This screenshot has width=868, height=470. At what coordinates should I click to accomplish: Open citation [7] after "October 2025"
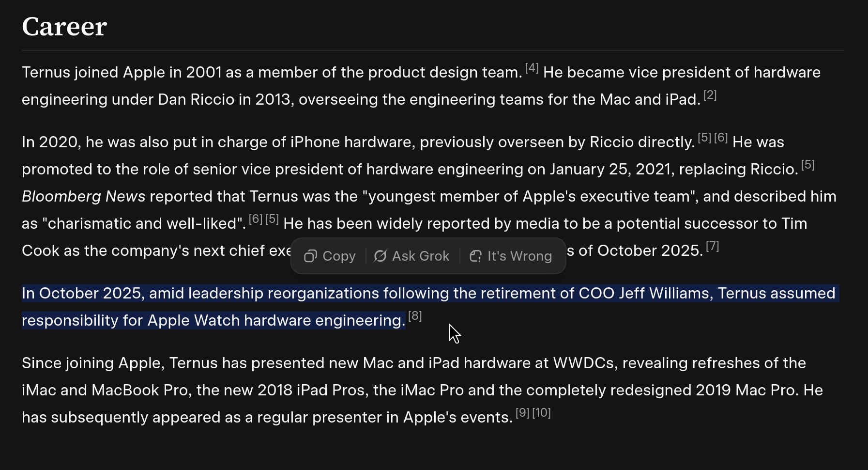(x=712, y=247)
